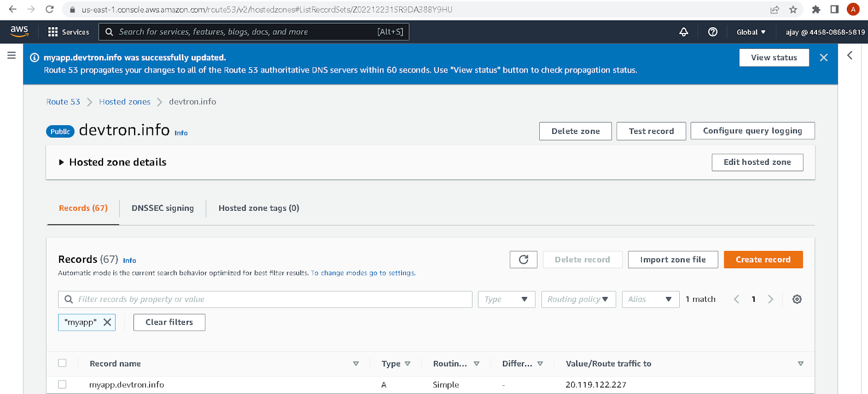
Task: Open the Global region selector
Action: point(751,32)
